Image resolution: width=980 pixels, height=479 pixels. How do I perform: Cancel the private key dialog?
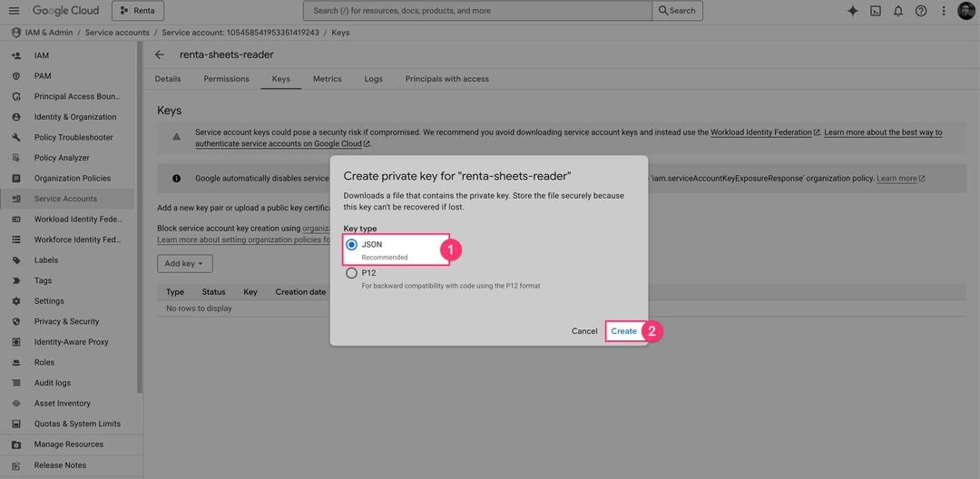pyautogui.click(x=584, y=331)
